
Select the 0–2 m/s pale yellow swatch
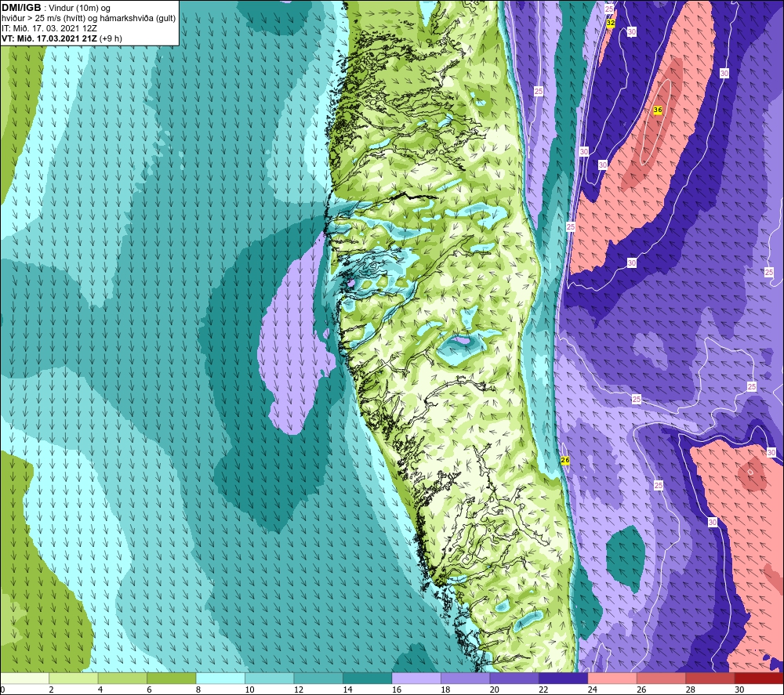(24, 679)
